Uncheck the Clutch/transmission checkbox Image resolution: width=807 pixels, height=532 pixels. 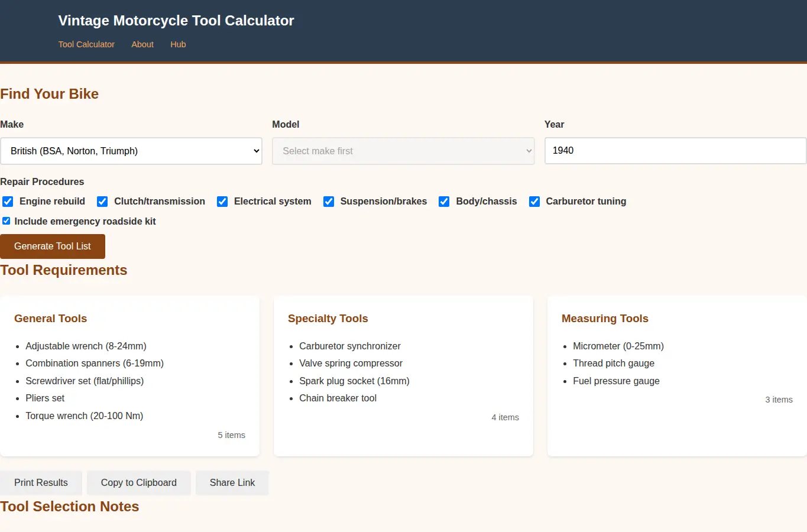(102, 202)
